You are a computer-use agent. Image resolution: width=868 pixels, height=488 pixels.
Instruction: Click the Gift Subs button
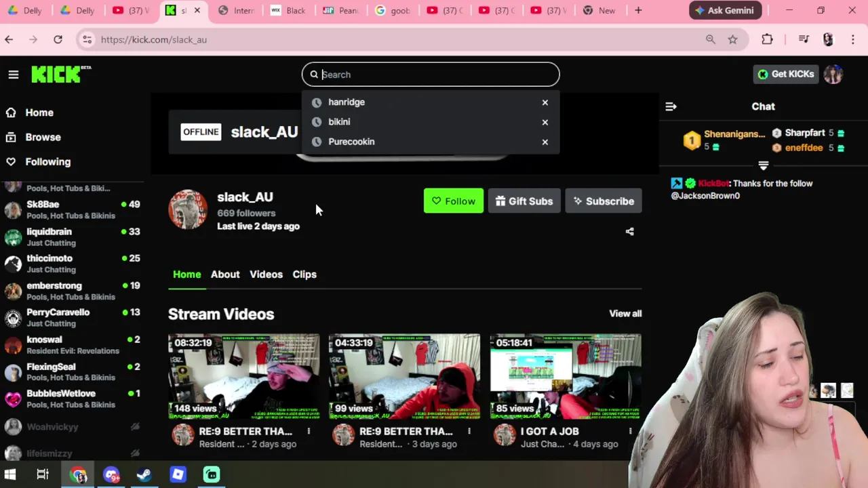[524, 201]
